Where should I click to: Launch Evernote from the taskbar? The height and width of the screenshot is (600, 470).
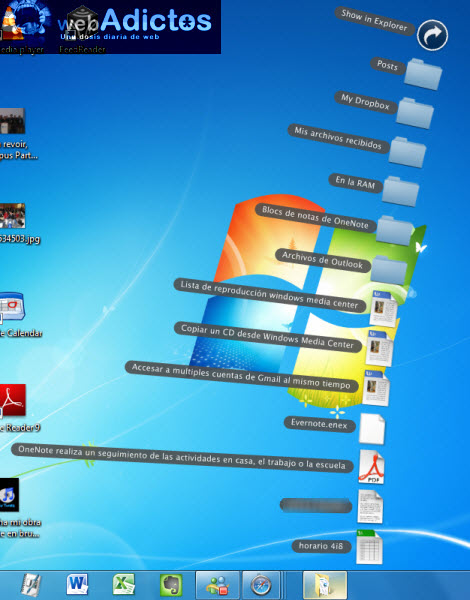[x=171, y=585]
